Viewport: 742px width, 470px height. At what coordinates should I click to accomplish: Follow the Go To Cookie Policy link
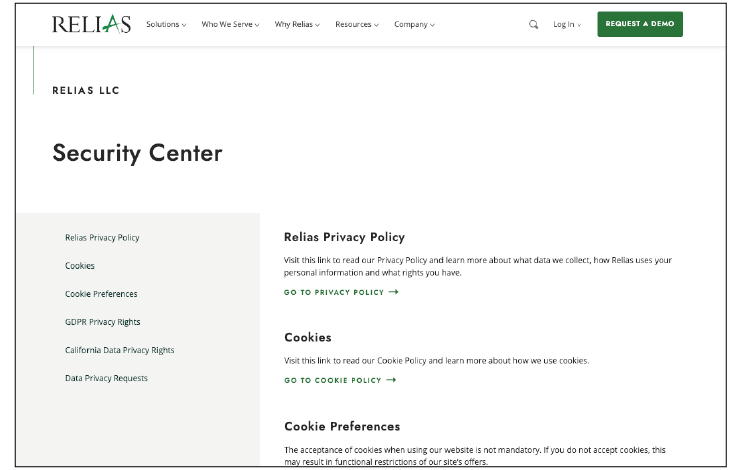(x=340, y=380)
